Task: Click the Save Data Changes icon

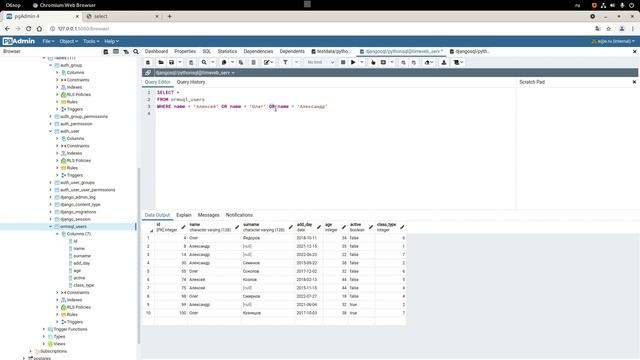Action: click(x=191, y=62)
